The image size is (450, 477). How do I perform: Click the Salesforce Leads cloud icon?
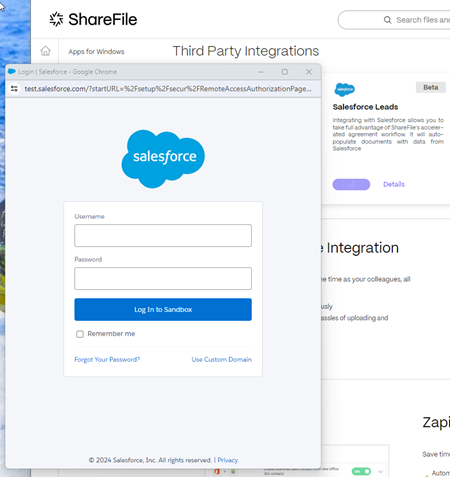coord(344,89)
